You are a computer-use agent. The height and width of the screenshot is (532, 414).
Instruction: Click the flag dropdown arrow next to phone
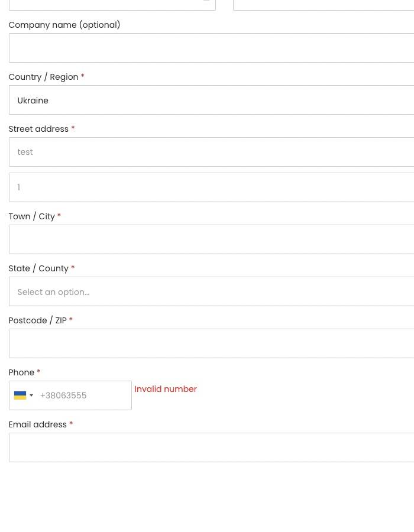coord(31,395)
